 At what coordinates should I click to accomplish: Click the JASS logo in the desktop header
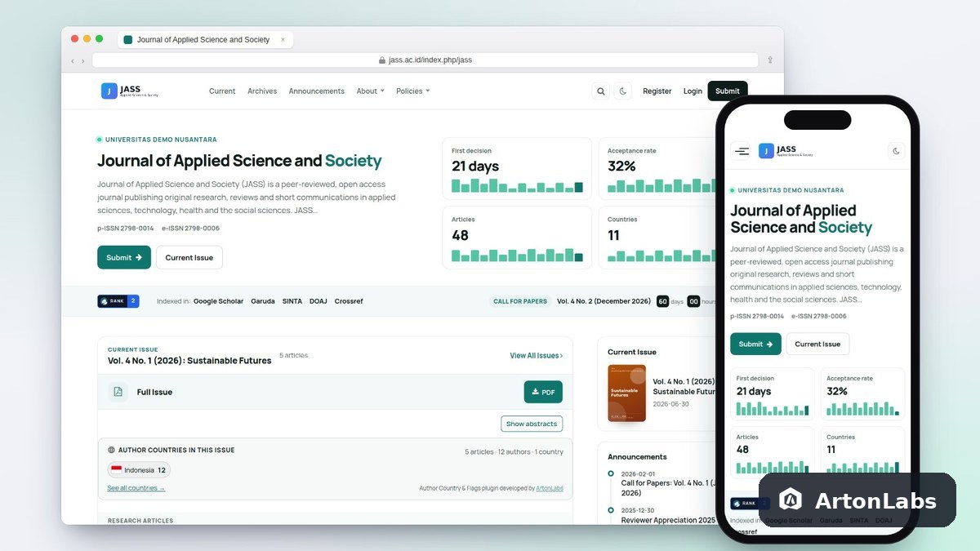[130, 91]
